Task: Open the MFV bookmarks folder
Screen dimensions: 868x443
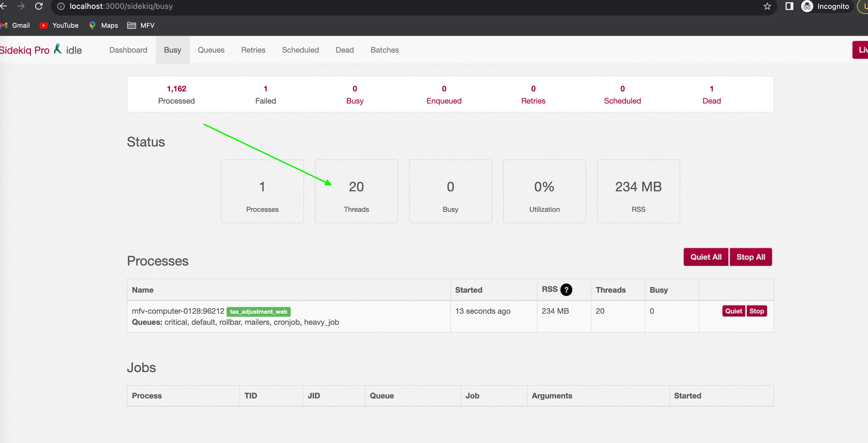Action: pyautogui.click(x=141, y=25)
